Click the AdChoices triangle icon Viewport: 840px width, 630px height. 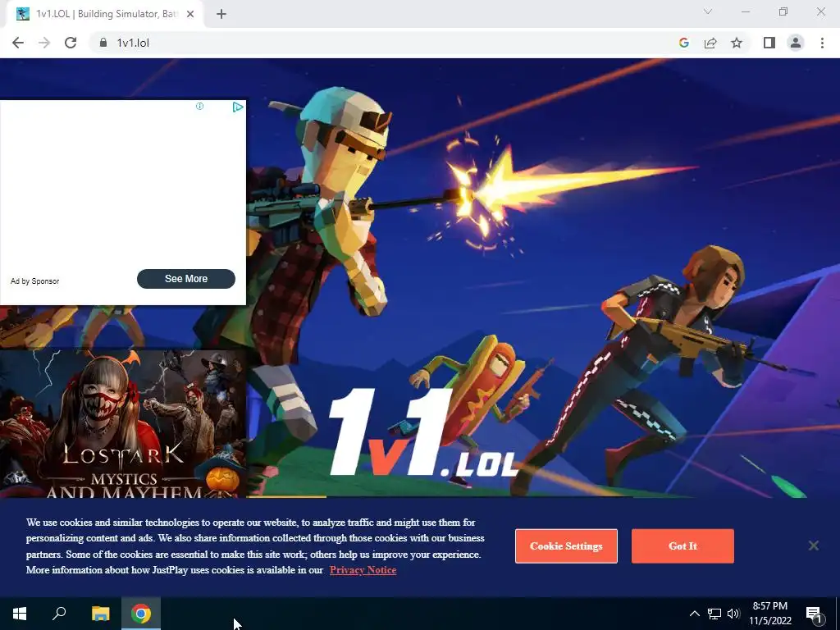tap(238, 107)
